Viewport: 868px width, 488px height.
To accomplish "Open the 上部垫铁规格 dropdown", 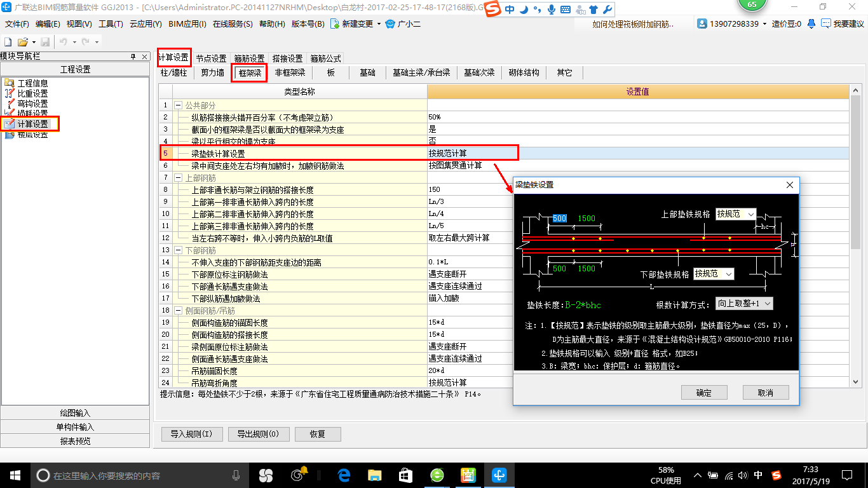I will (750, 214).
